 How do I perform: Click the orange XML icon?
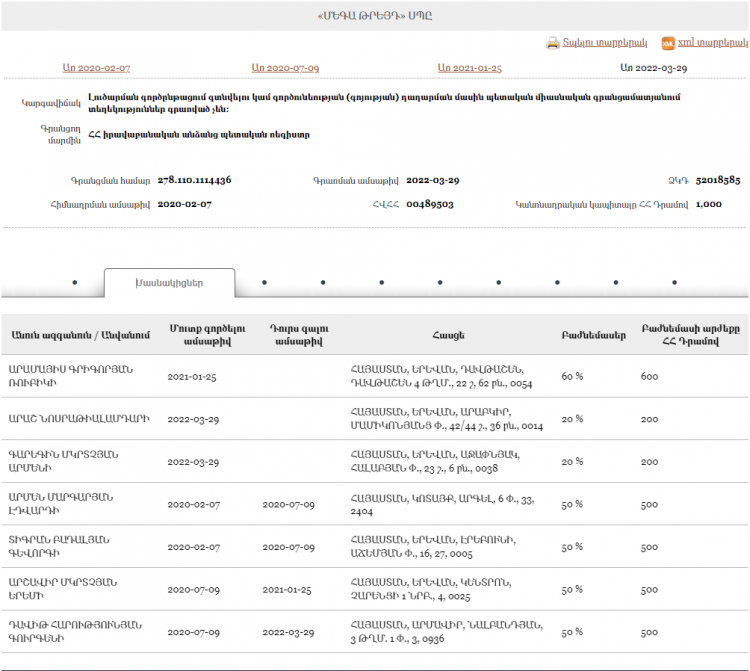tap(668, 44)
